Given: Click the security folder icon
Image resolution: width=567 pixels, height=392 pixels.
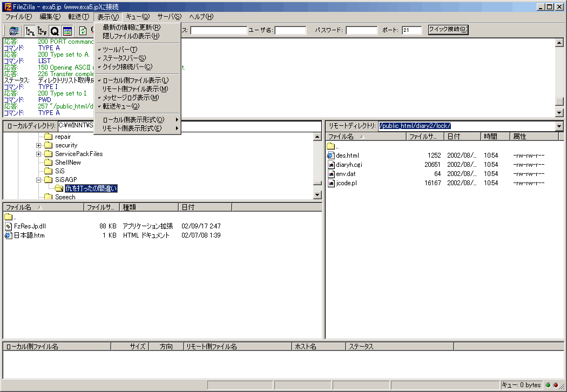Looking at the screenshot, I should point(48,145).
